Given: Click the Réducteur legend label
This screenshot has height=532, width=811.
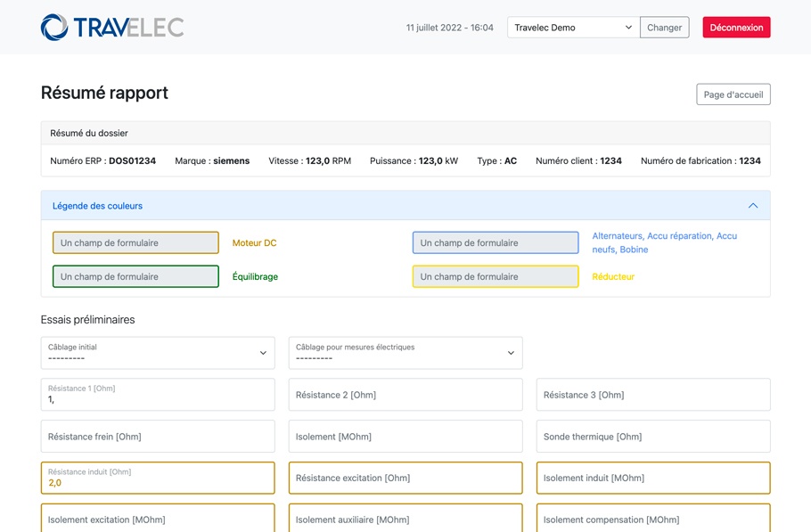Looking at the screenshot, I should point(613,276).
